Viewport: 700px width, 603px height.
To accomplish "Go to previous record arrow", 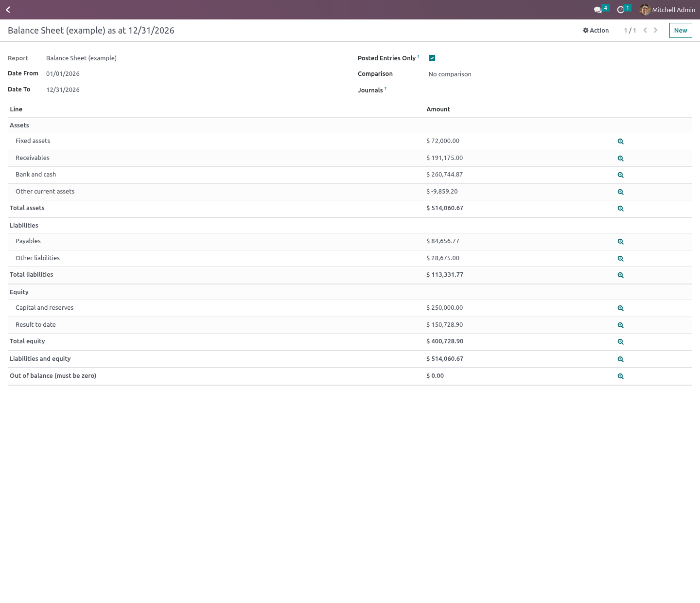I will pos(645,30).
